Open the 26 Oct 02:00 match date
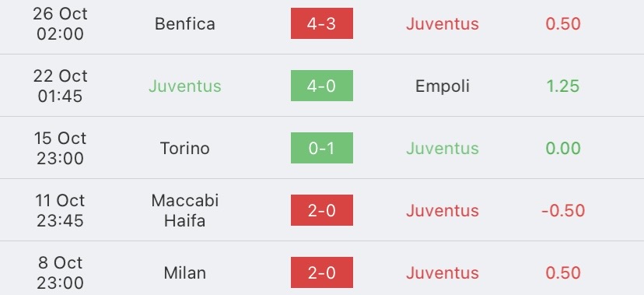This screenshot has height=295, width=644. 61,24
